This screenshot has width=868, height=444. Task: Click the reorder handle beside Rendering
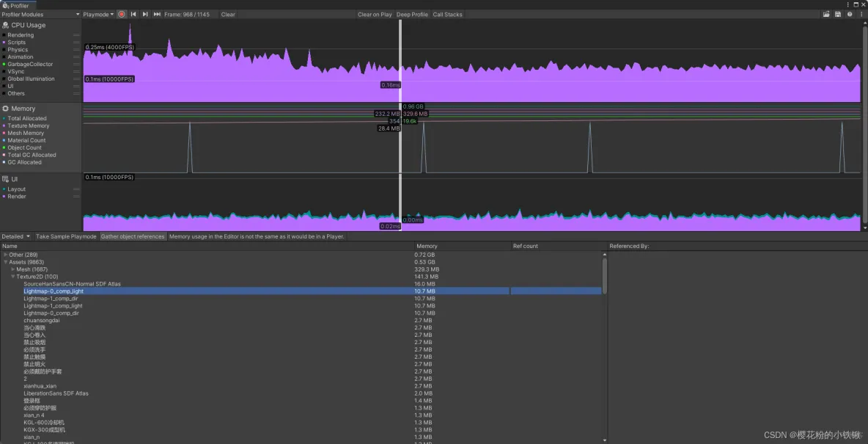click(x=76, y=35)
